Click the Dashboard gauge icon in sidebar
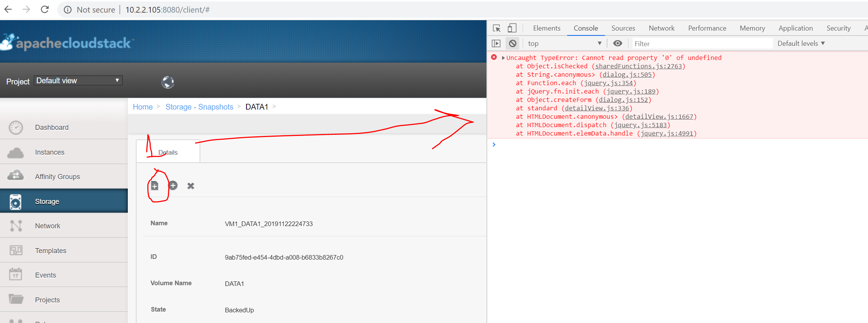This screenshot has width=868, height=323. pyautogui.click(x=16, y=128)
